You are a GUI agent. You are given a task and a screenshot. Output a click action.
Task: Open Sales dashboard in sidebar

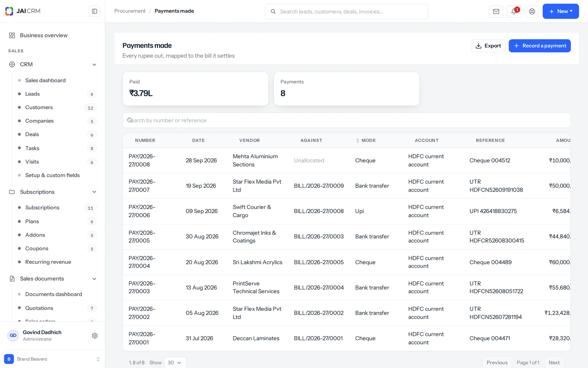pos(45,80)
